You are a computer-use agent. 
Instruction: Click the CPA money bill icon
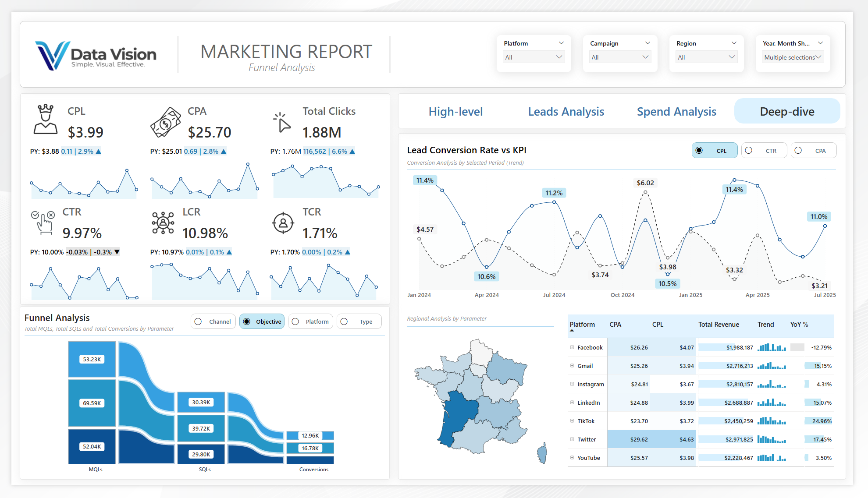click(x=165, y=122)
